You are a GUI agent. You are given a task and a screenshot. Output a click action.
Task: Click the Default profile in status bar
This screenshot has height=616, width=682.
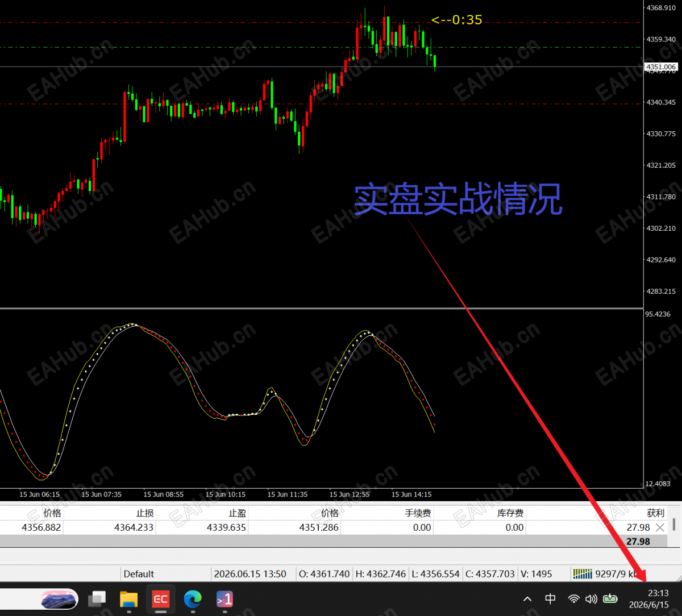coord(139,574)
